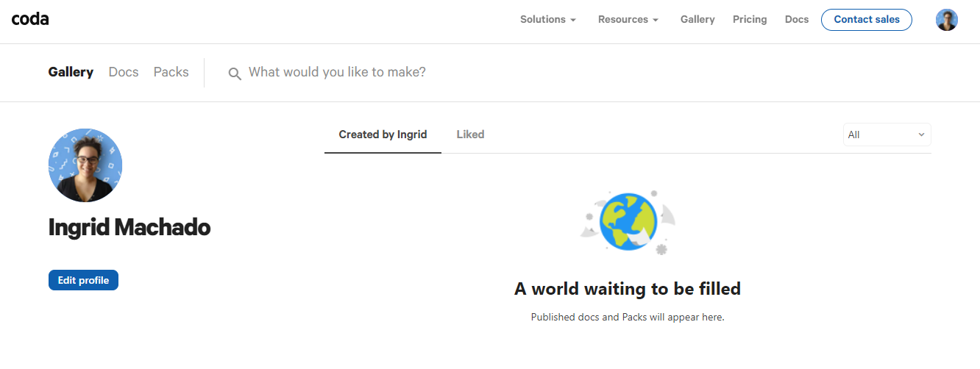Open Docs in the top navigation bar
Viewport: 980px width, 369px height.
point(796,20)
